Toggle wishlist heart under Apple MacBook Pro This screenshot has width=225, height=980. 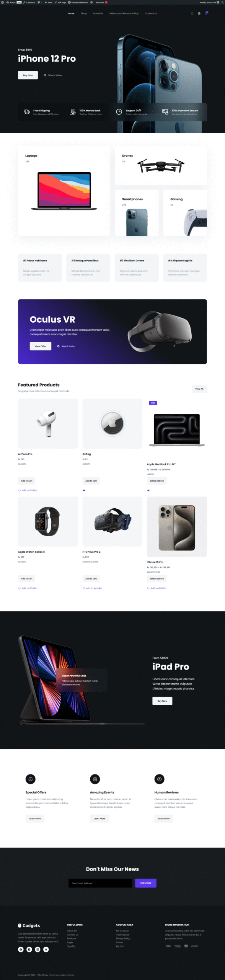(x=148, y=490)
